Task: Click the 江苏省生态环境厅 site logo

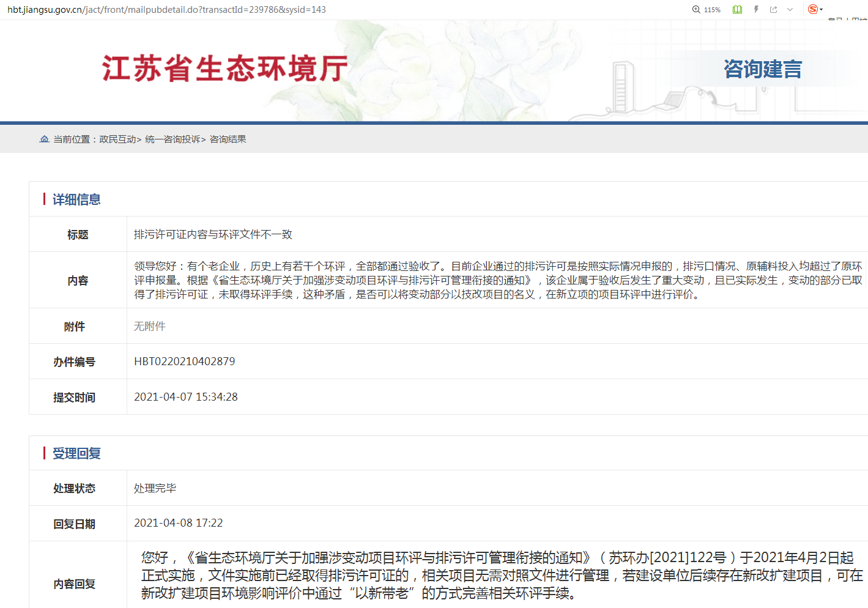Action: click(224, 69)
